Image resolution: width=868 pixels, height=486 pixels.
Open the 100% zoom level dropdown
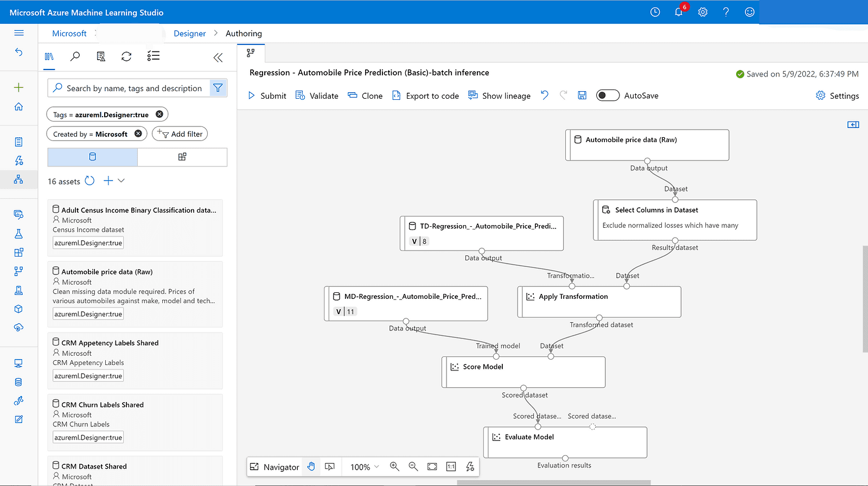365,467
